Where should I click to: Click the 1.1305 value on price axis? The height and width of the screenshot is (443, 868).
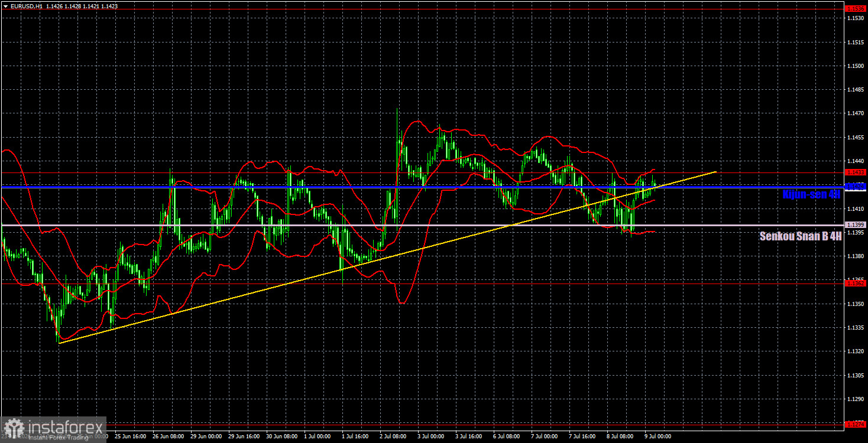(x=856, y=375)
